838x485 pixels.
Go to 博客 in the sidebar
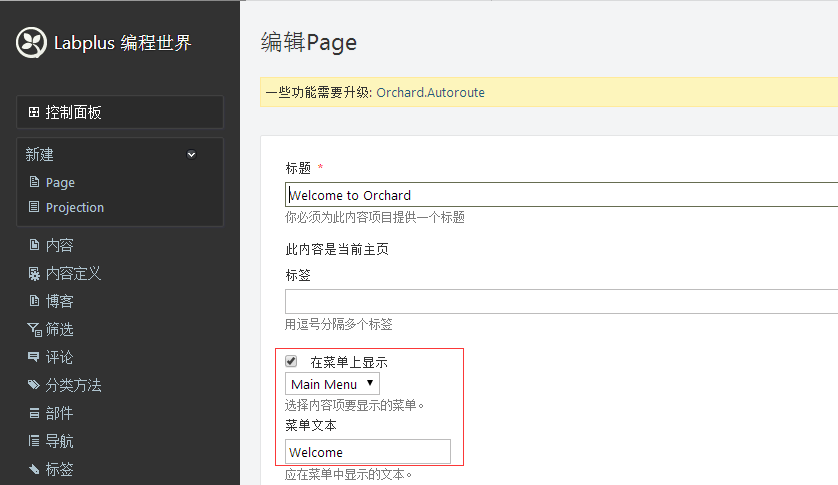59,301
